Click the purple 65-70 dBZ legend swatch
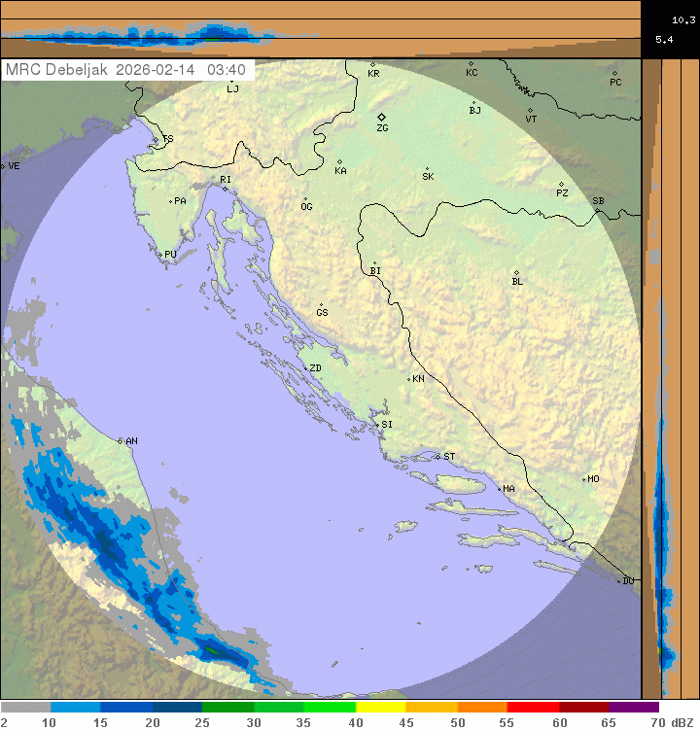Screen dimensions: 700x730 click(x=634, y=708)
